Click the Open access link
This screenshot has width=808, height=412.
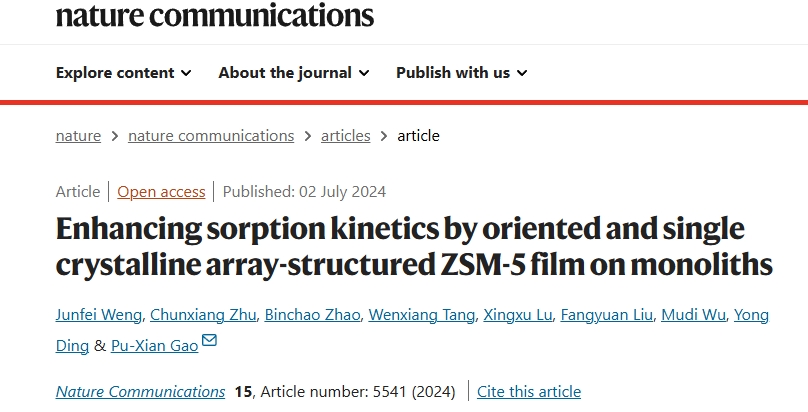(x=161, y=192)
